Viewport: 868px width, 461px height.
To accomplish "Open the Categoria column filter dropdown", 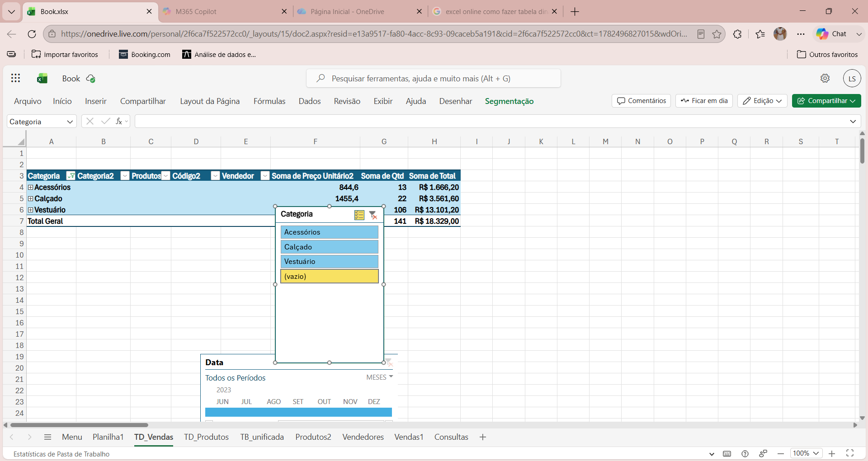I will [x=71, y=176].
